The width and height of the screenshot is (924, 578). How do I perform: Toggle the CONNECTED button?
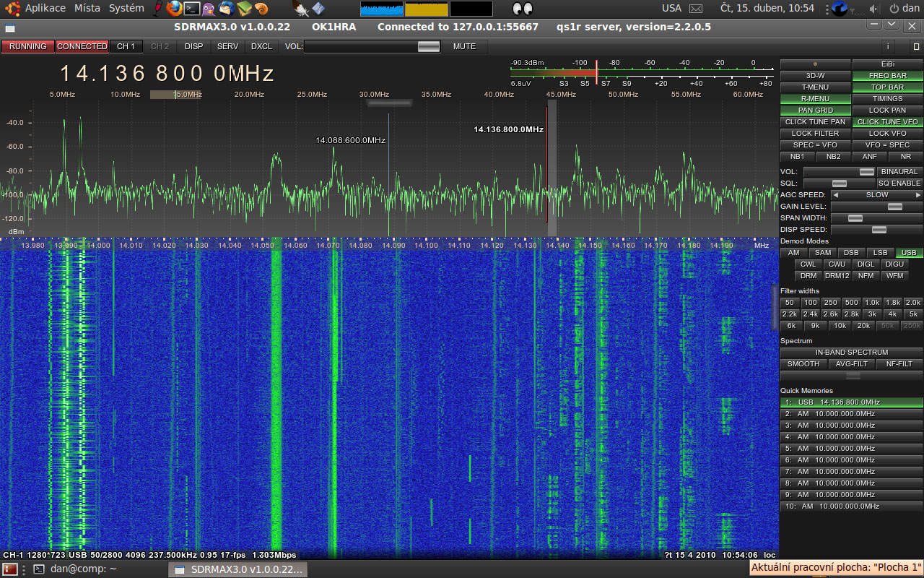82,46
